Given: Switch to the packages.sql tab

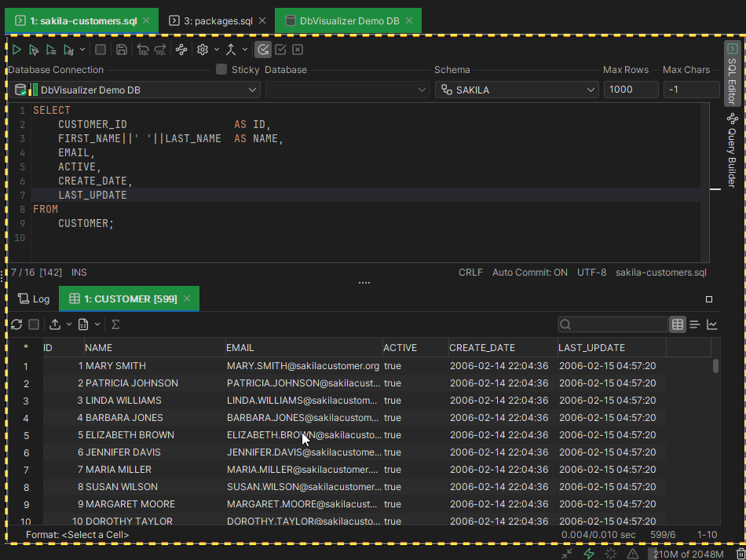Looking at the screenshot, I should pyautogui.click(x=212, y=21).
